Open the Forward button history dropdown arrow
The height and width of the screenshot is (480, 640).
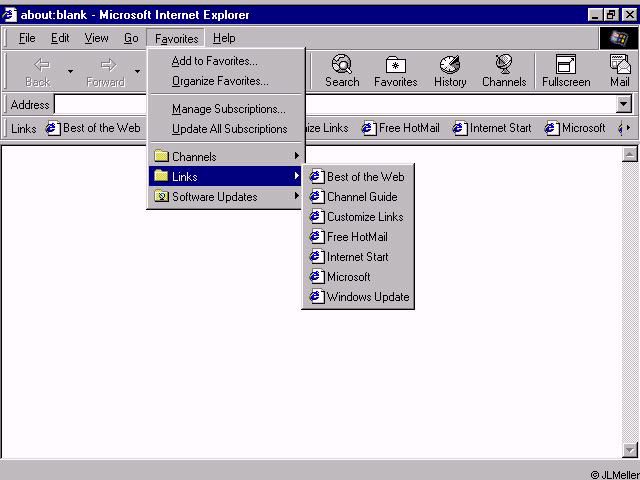pos(137,71)
